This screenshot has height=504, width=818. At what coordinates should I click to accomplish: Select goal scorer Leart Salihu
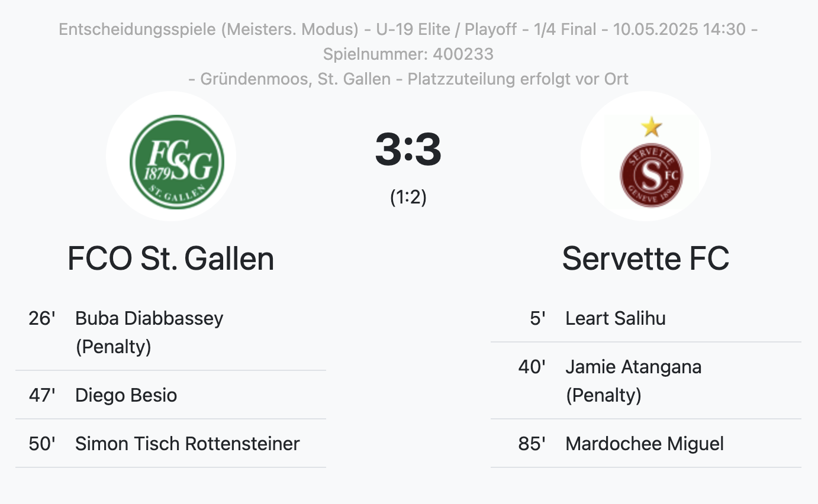(x=616, y=318)
